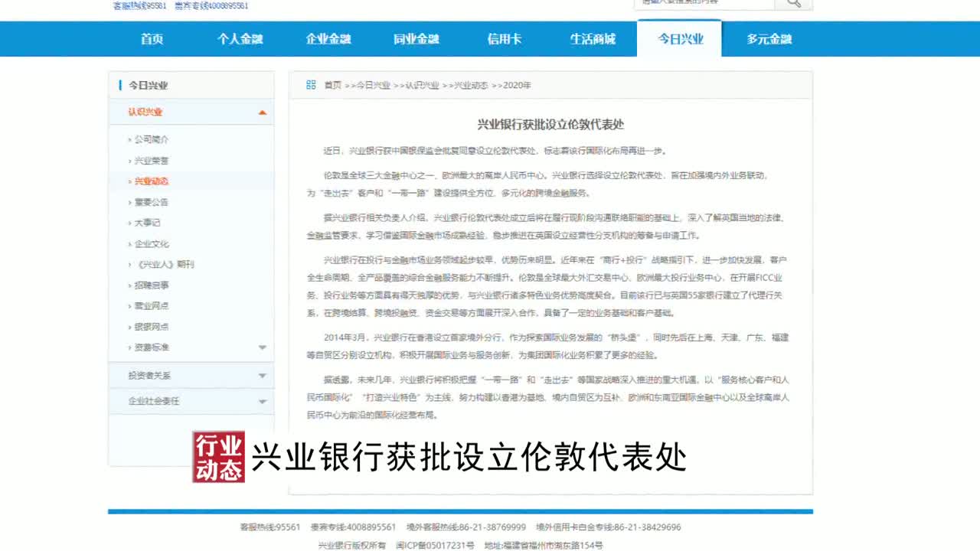Image resolution: width=980 pixels, height=551 pixels.
Task: Select the 多元金融 menu item
Action: [769, 39]
